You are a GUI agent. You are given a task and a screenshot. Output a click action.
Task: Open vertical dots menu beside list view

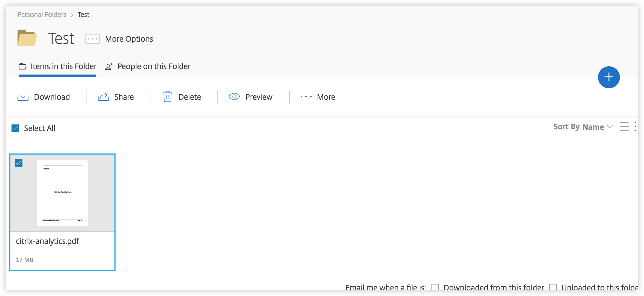pos(636,127)
